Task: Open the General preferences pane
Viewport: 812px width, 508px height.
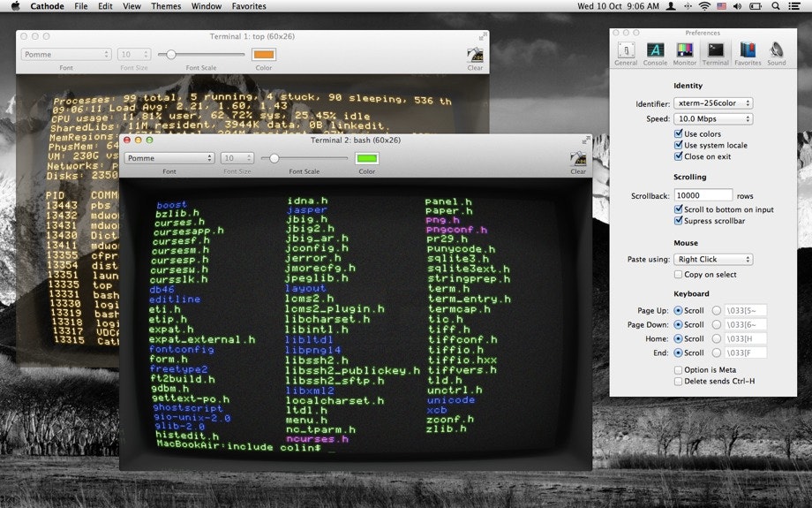Action: (626, 54)
